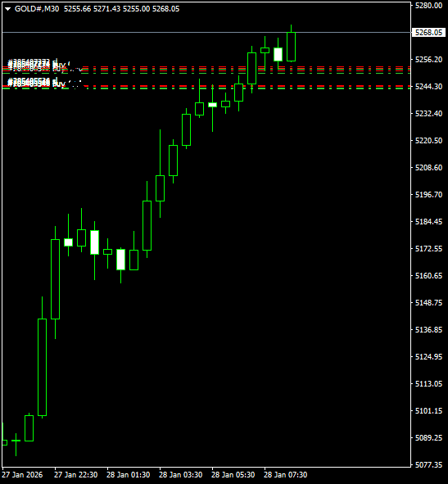Click the 5220.50 price axis label
The height and width of the screenshot is (484, 448).
(x=428, y=140)
